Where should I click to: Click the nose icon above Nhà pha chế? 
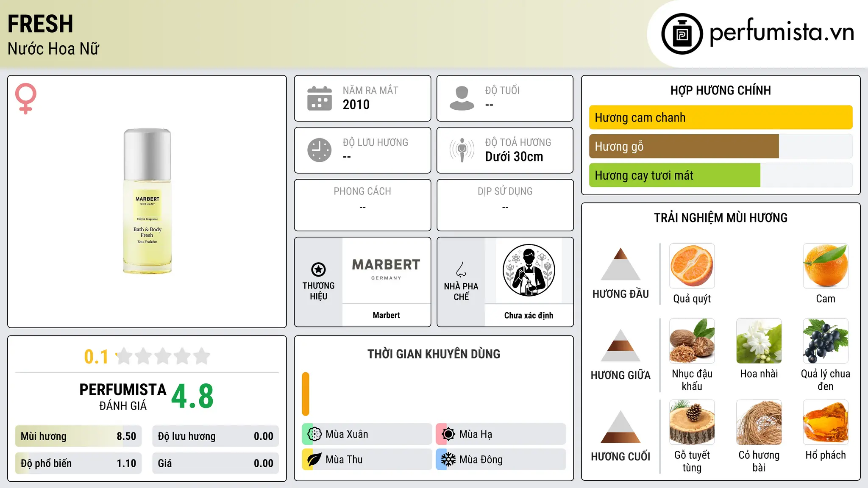pyautogui.click(x=461, y=269)
